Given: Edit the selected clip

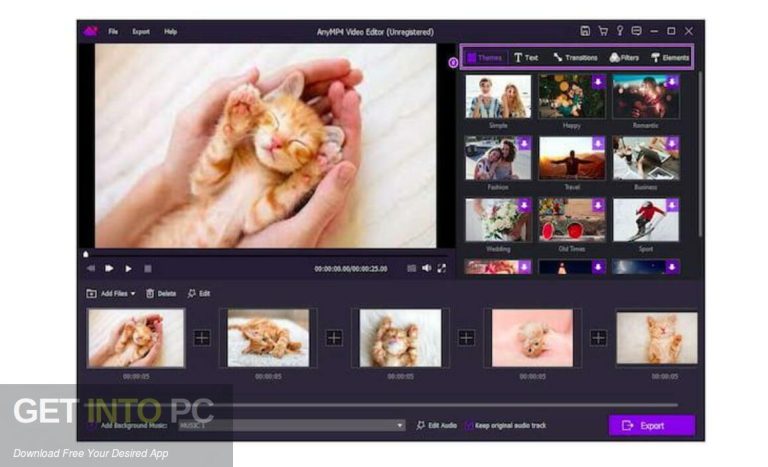Looking at the screenshot, I should pos(199,294).
